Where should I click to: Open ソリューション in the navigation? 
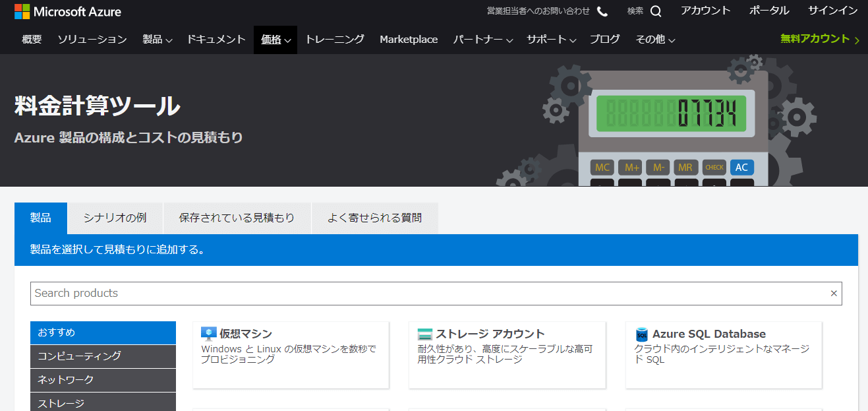point(92,40)
